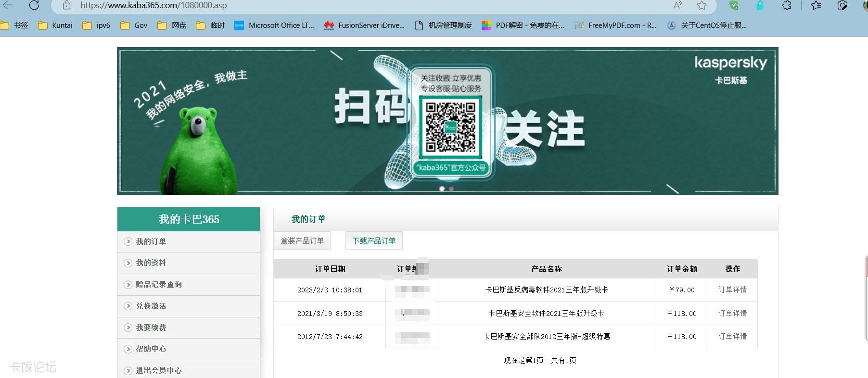Open 机房管理制度 bookmark
The height and width of the screenshot is (378, 868).
coord(443,25)
